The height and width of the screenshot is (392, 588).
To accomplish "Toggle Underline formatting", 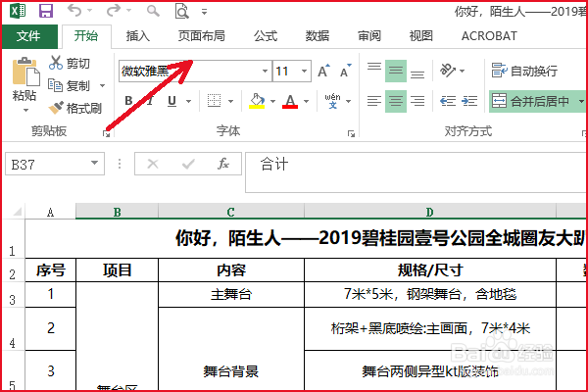I will (x=171, y=101).
